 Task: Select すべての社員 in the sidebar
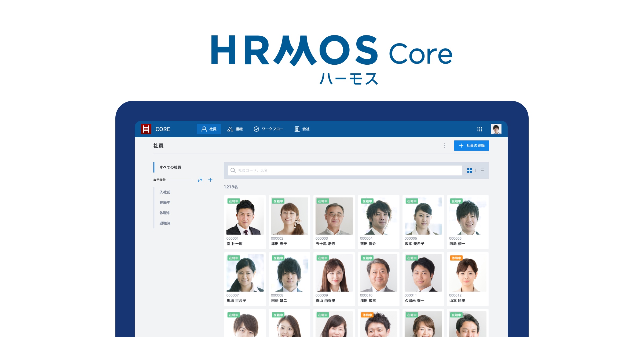click(170, 167)
